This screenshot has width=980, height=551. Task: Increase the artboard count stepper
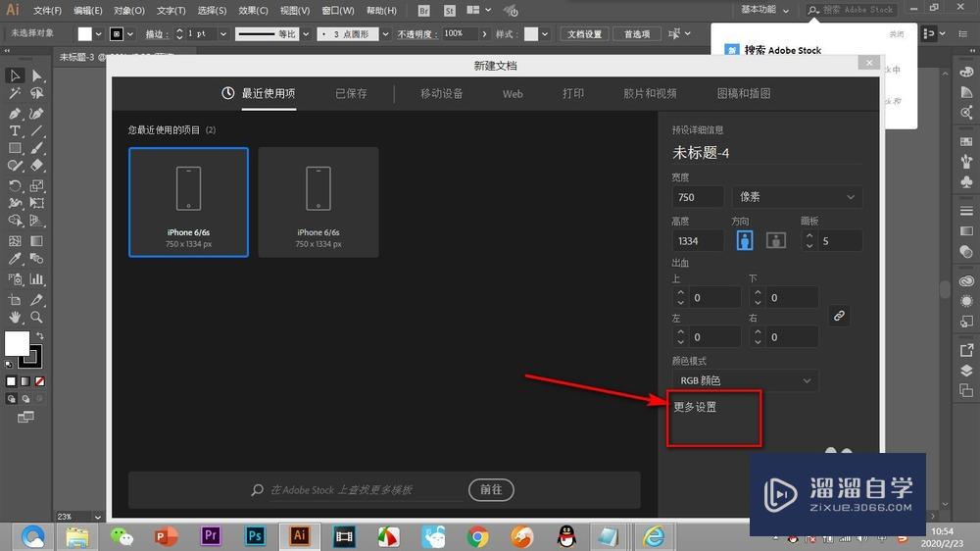(809, 236)
